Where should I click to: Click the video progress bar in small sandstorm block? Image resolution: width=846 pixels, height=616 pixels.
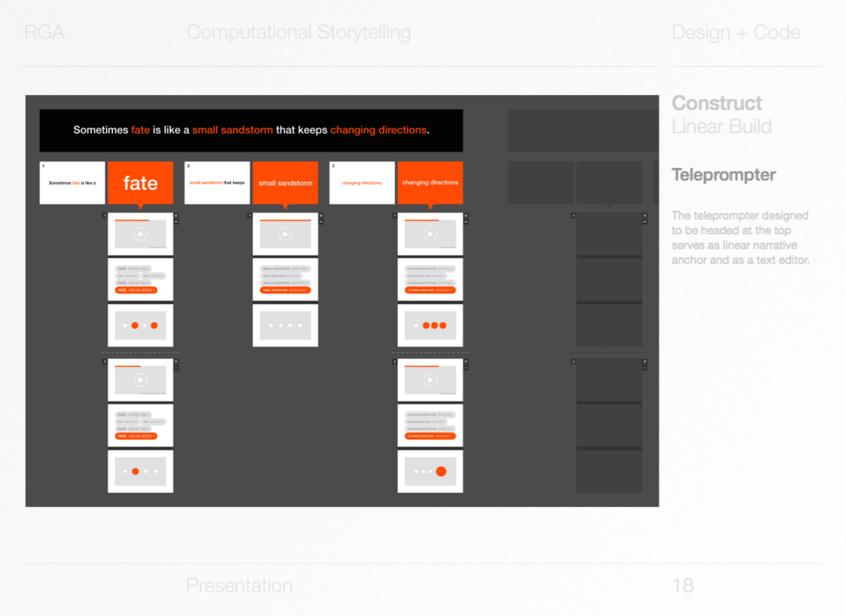pos(286,220)
